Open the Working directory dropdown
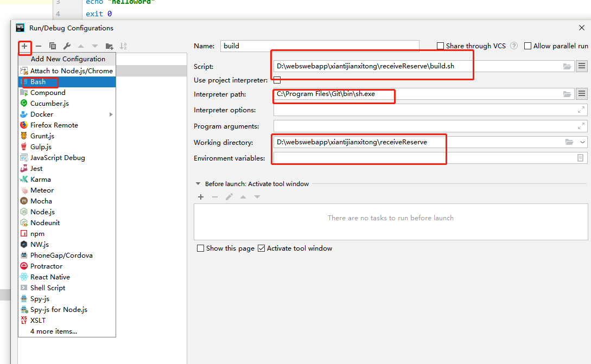Viewport: 591px width, 364px height. 581,142
